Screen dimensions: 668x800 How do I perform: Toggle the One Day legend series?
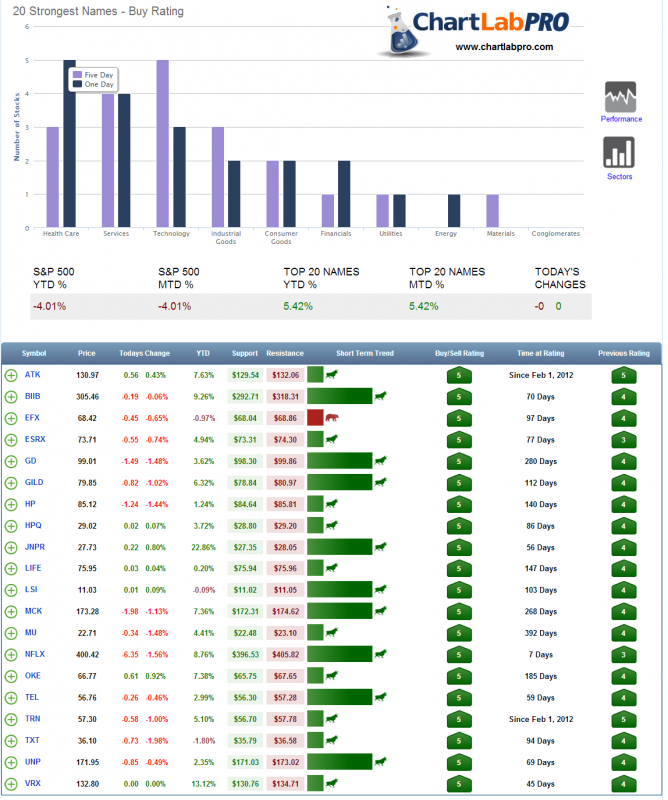(x=91, y=85)
